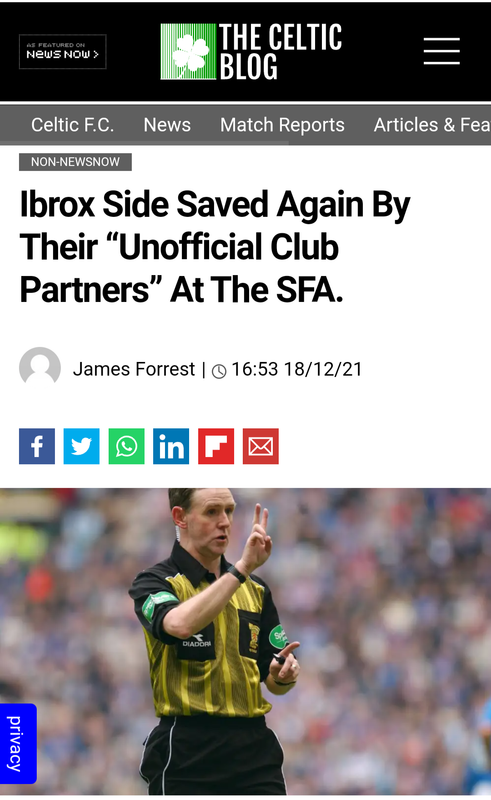Click the article headline text
This screenshot has width=491, height=800.
pos(214,247)
